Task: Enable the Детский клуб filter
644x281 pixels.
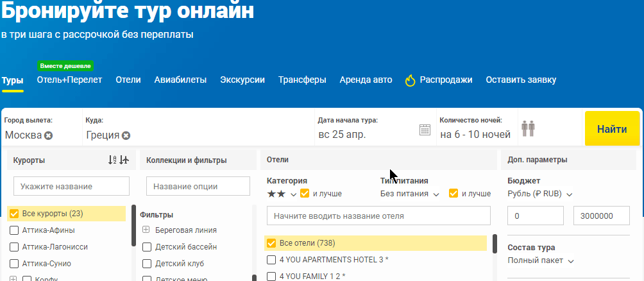Action: tap(147, 263)
